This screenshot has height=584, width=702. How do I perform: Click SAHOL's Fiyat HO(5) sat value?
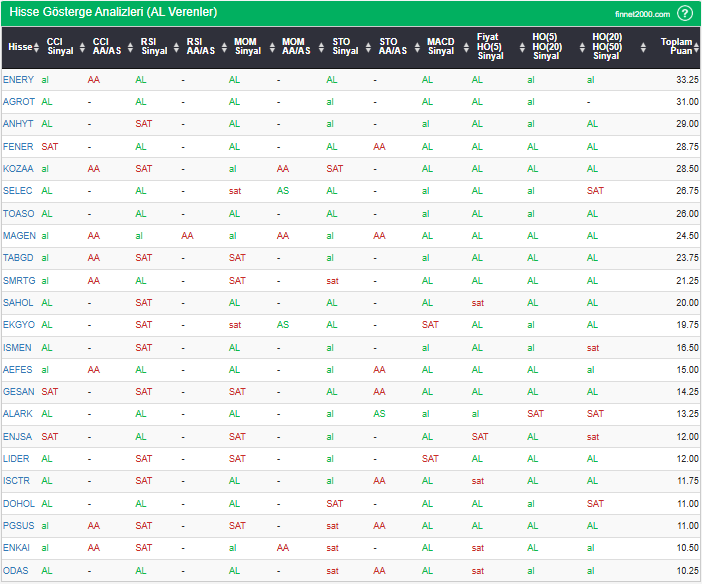pos(478,303)
